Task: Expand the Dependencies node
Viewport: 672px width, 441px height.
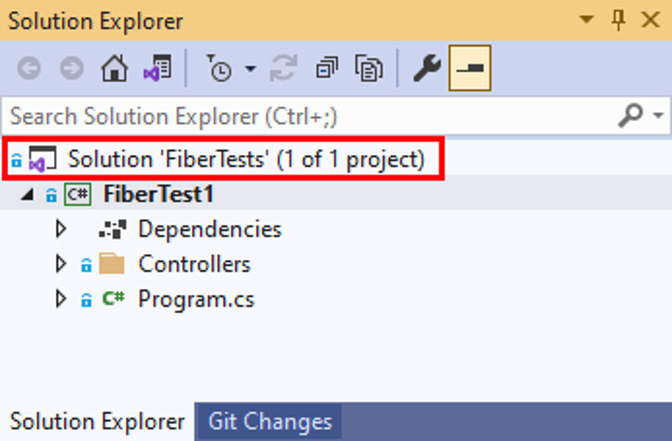Action: point(61,229)
